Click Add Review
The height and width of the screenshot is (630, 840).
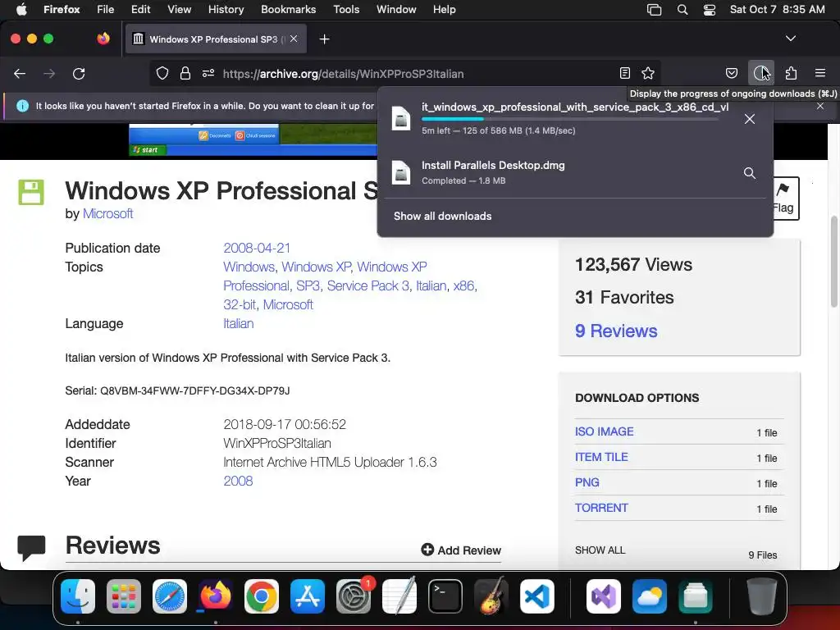coord(461,550)
